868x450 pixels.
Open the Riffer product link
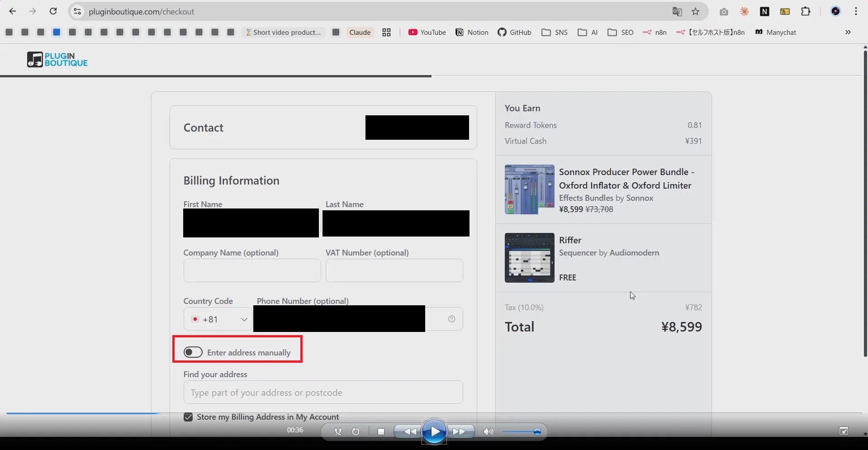pyautogui.click(x=570, y=240)
